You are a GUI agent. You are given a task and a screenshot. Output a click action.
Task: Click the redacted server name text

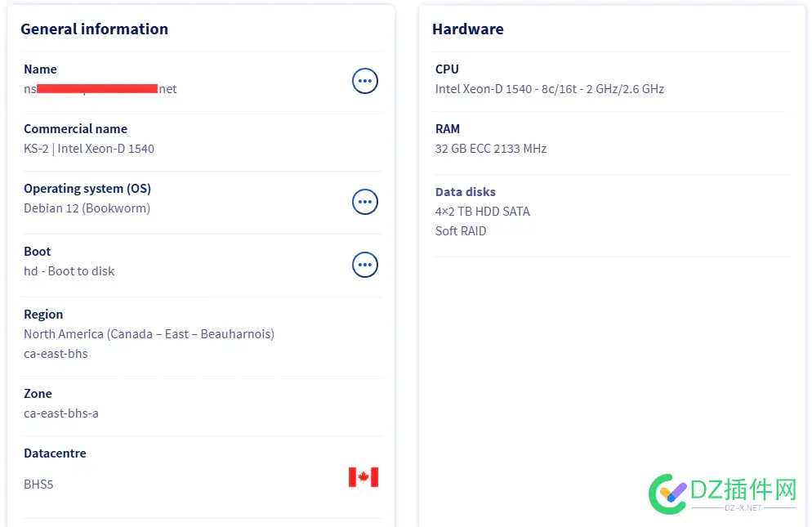click(100, 89)
